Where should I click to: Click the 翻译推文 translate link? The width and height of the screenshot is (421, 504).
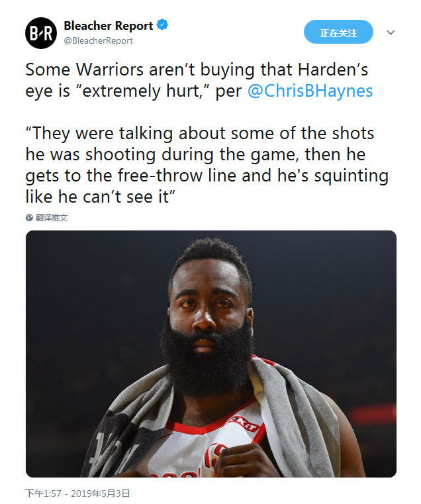pyautogui.click(x=52, y=218)
